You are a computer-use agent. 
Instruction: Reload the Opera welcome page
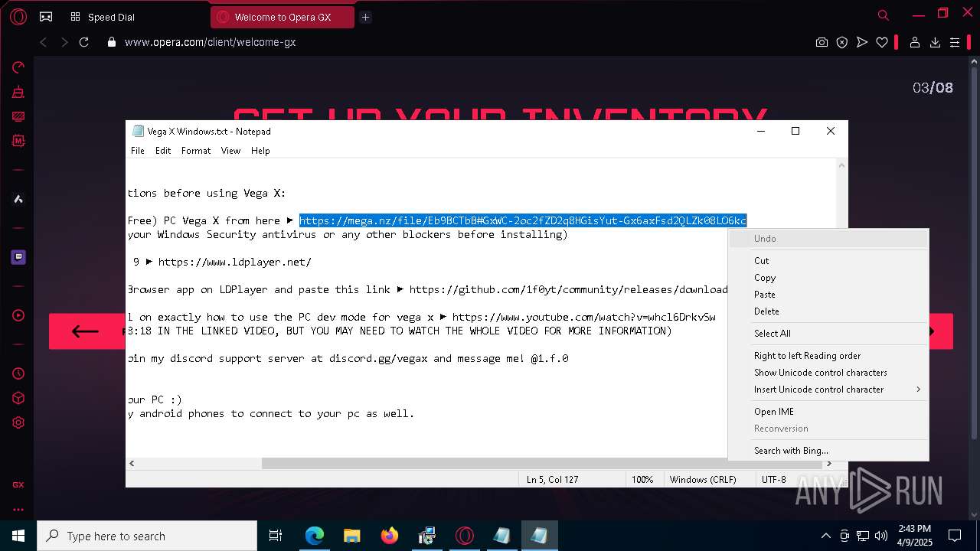pos(84,42)
